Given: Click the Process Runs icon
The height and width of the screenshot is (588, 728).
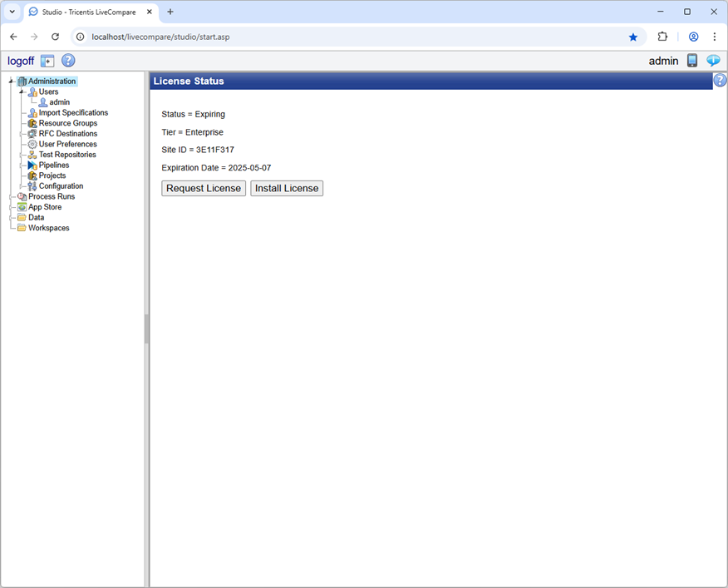Looking at the screenshot, I should point(21,196).
